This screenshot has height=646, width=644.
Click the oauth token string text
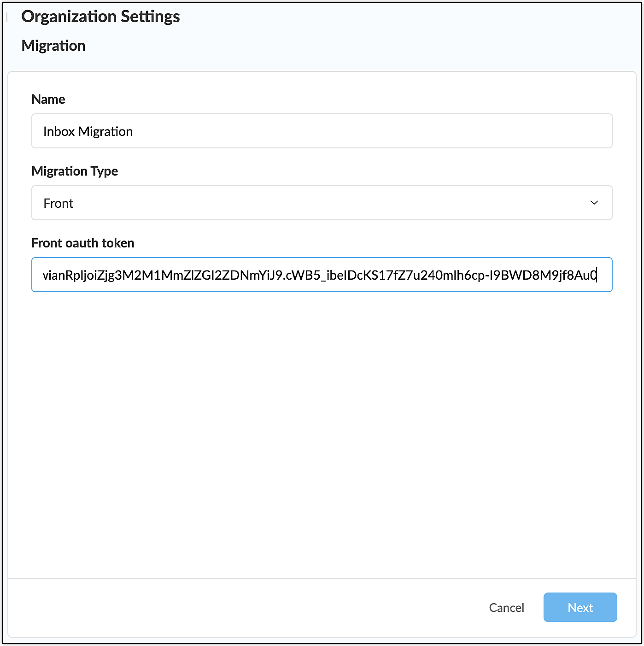320,275
